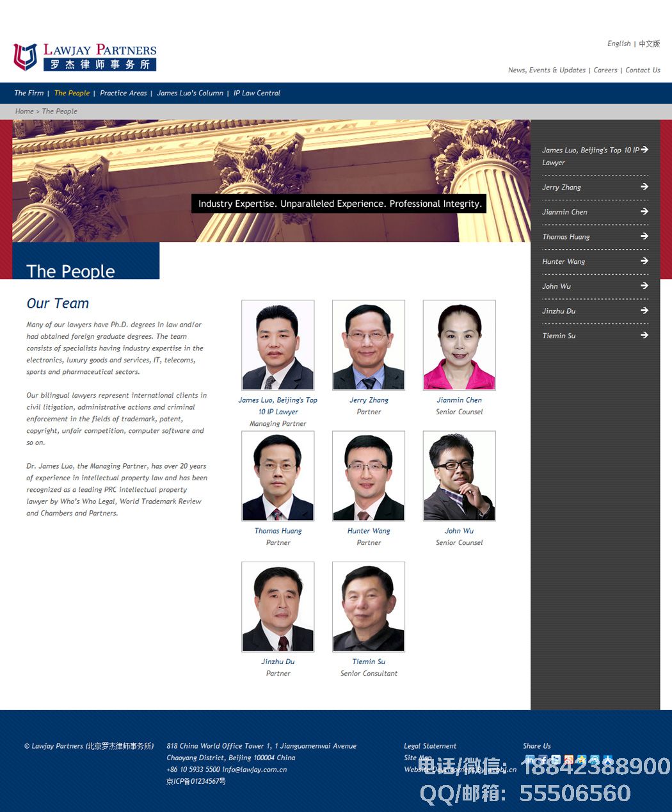Click Thomas Huang name under his photo
The height and width of the screenshot is (812, 672).
pyautogui.click(x=278, y=531)
